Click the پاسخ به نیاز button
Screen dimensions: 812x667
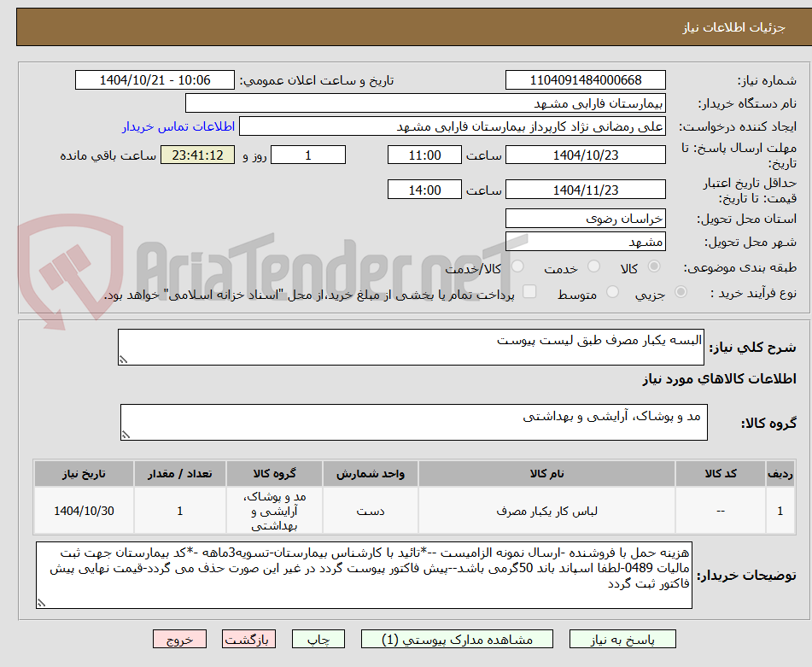point(622,639)
